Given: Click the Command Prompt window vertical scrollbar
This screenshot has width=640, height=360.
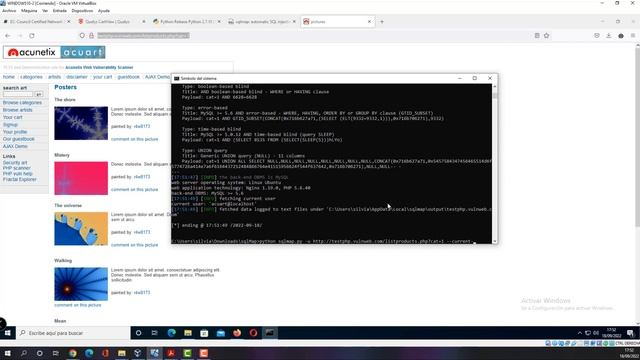Looking at the screenshot, I should [495, 163].
